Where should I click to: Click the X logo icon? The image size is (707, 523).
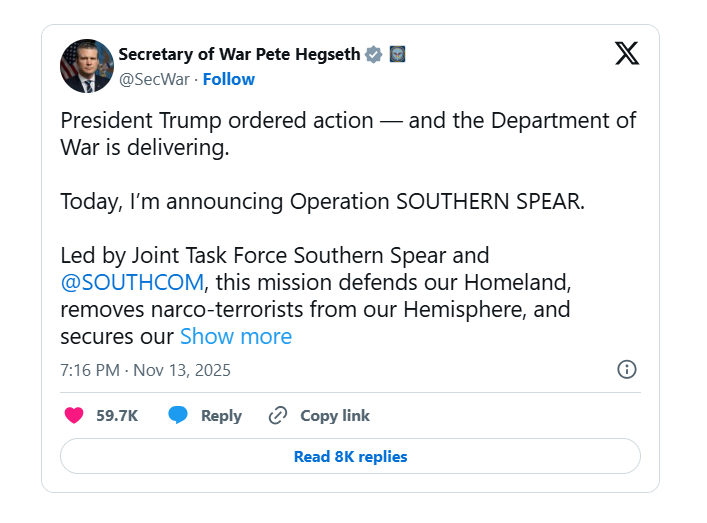627,54
